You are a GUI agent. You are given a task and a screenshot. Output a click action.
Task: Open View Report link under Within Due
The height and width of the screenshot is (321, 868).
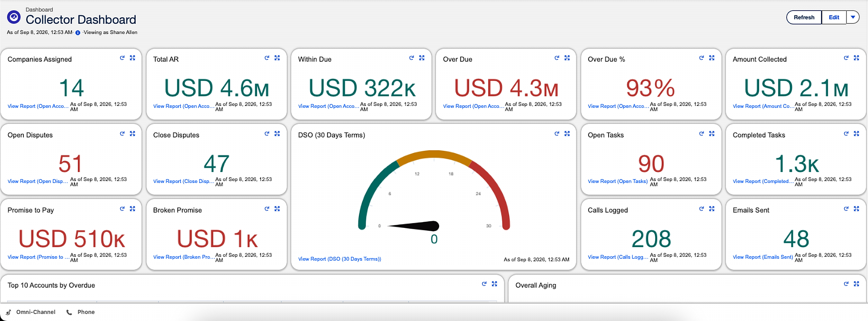click(329, 106)
